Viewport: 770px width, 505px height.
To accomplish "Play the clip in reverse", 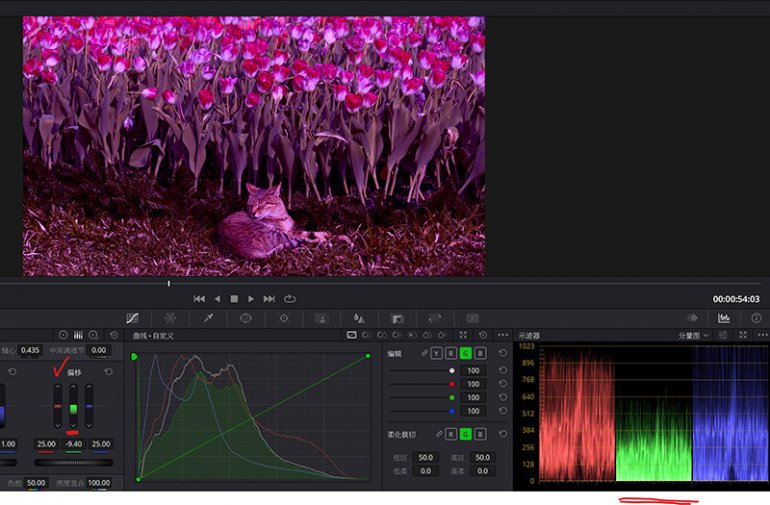I will (217, 299).
